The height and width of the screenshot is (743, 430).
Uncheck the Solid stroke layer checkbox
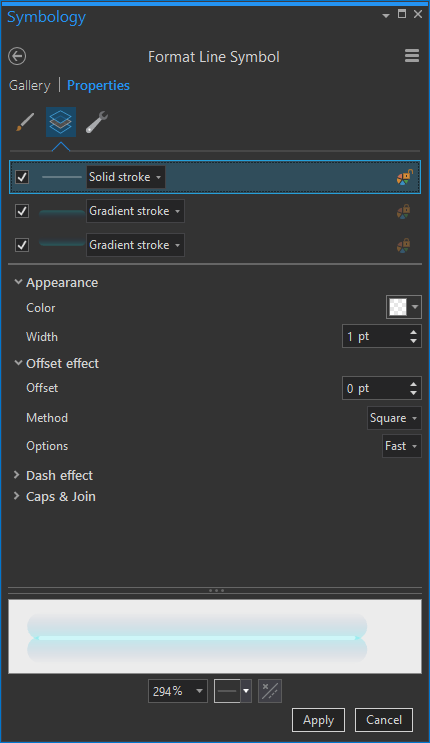[x=22, y=177]
